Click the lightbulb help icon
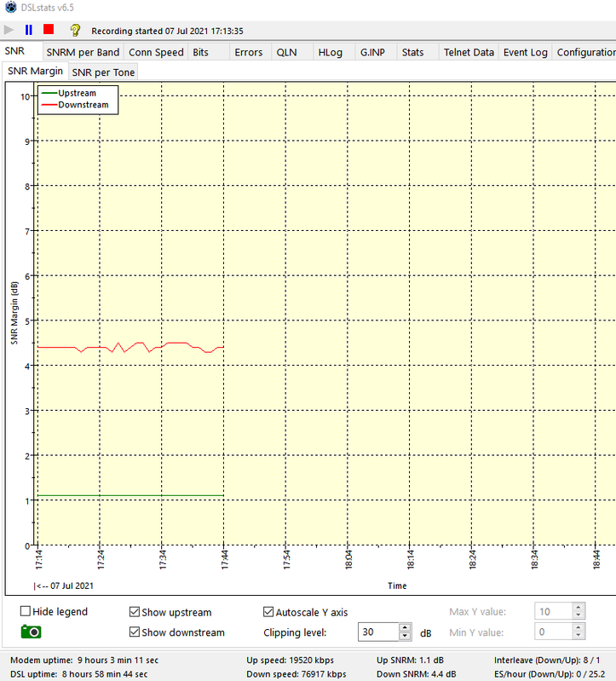Viewport: 616px width, 681px height. click(75, 30)
